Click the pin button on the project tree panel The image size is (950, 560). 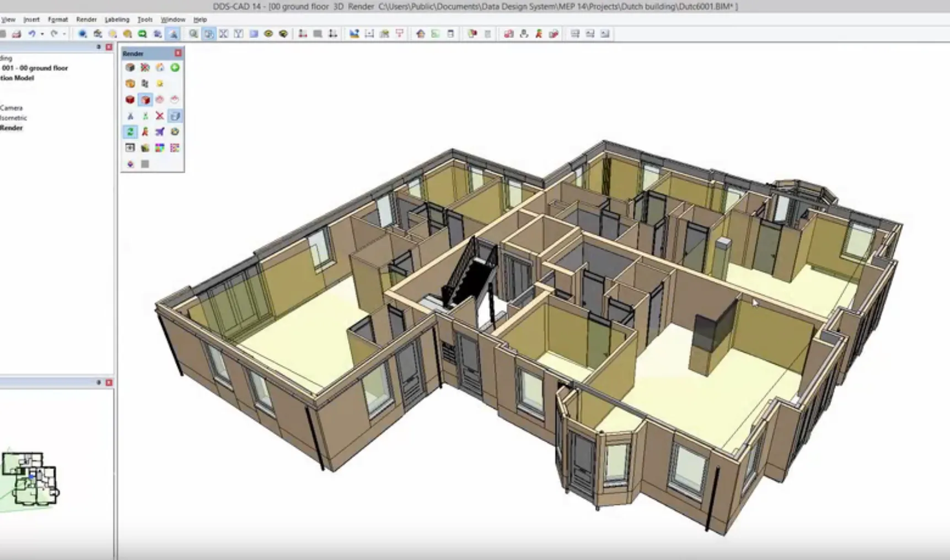click(x=99, y=47)
